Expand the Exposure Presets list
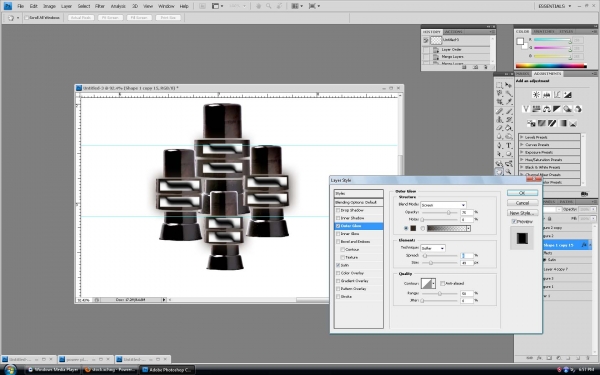The image size is (600, 375). (x=522, y=152)
